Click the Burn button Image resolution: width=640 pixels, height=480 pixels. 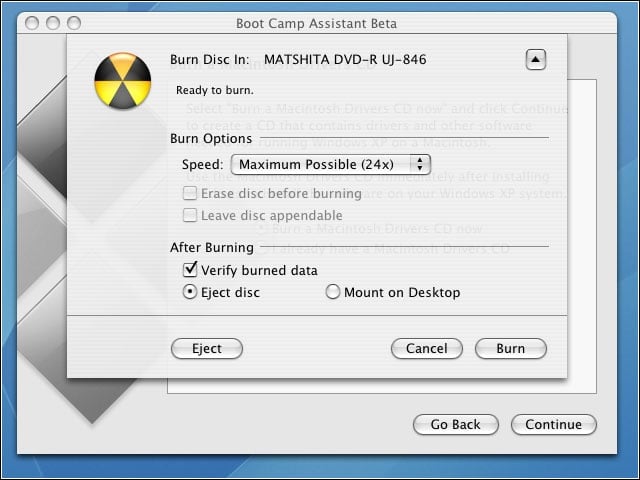coord(511,349)
